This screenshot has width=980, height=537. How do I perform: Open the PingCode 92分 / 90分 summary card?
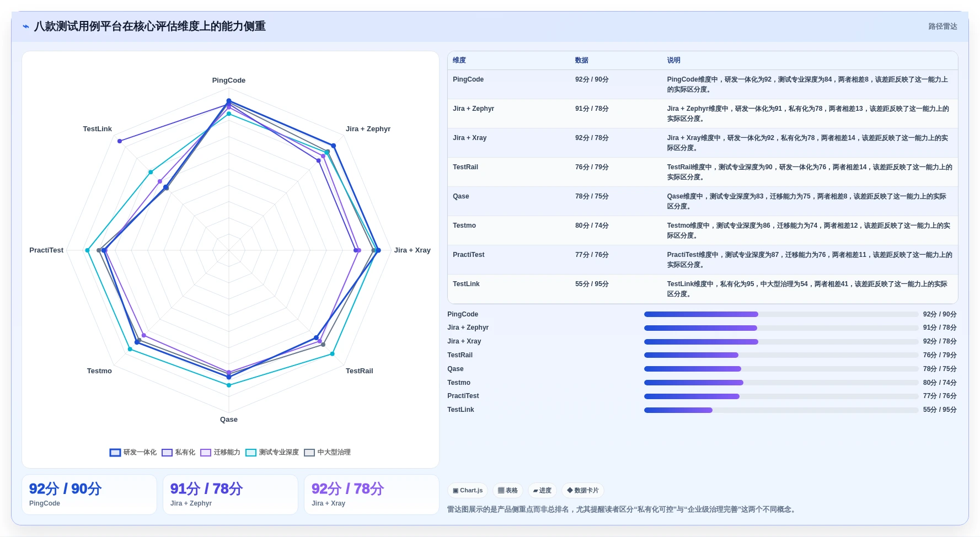coord(89,495)
